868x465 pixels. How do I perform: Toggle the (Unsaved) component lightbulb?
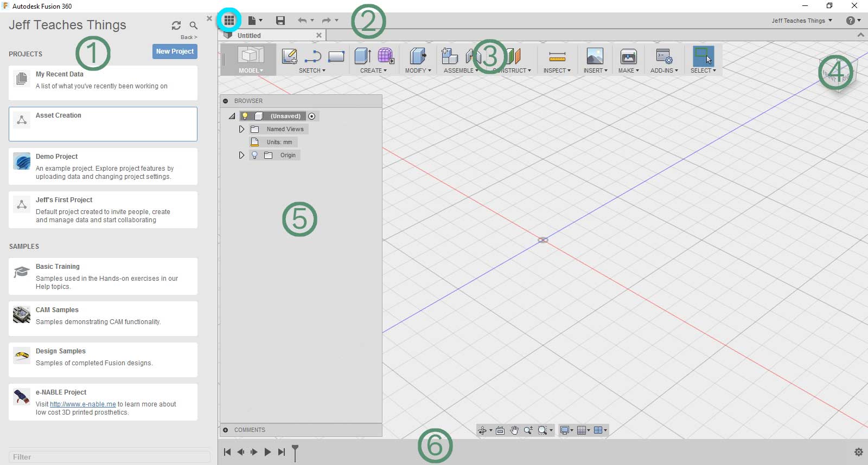click(245, 116)
